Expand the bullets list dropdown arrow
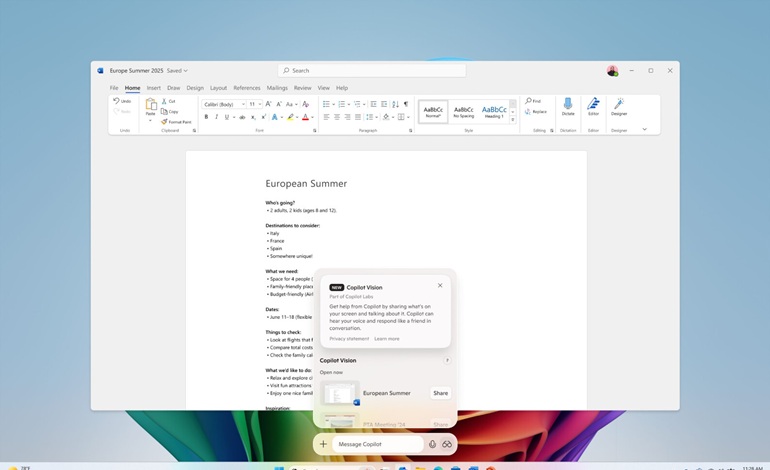Image resolution: width=770 pixels, height=470 pixels. tap(333, 104)
